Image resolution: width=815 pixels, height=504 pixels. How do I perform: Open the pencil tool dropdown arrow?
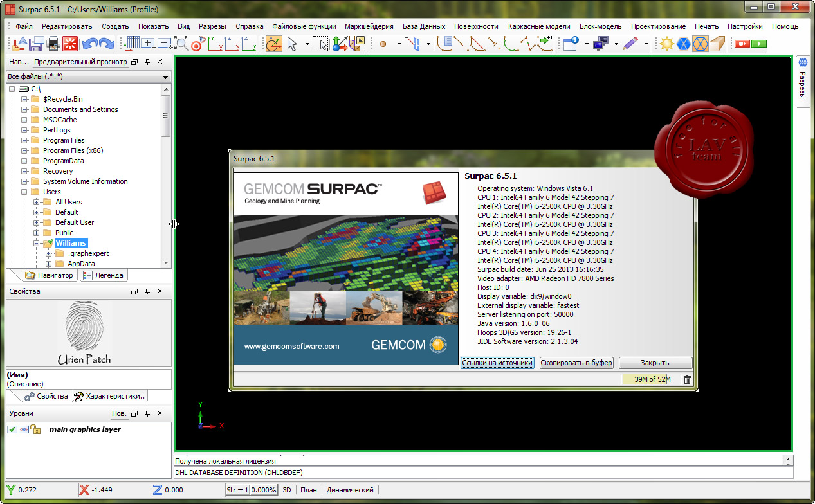point(645,44)
